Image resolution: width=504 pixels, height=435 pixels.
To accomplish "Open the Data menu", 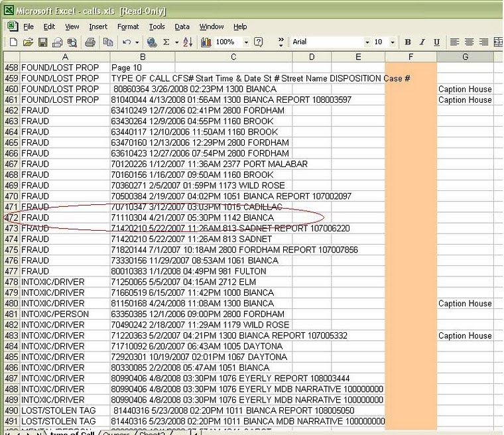I will [x=182, y=27].
